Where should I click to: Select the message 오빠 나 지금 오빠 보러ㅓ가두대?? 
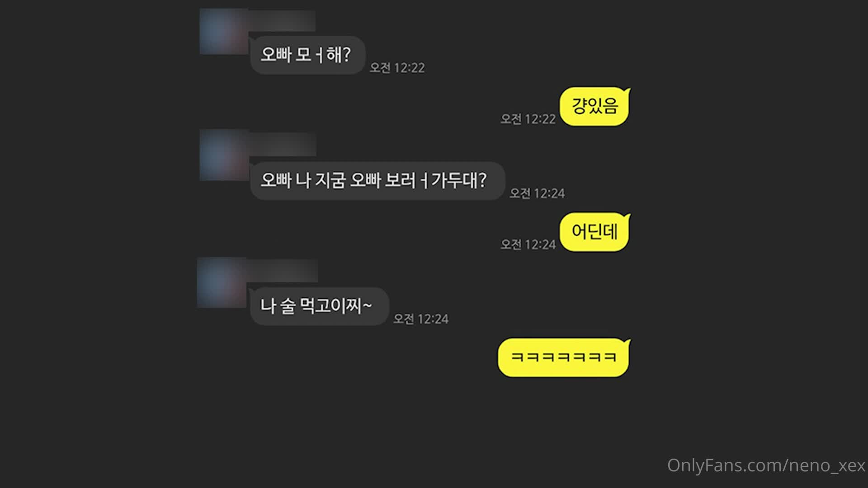377,181
